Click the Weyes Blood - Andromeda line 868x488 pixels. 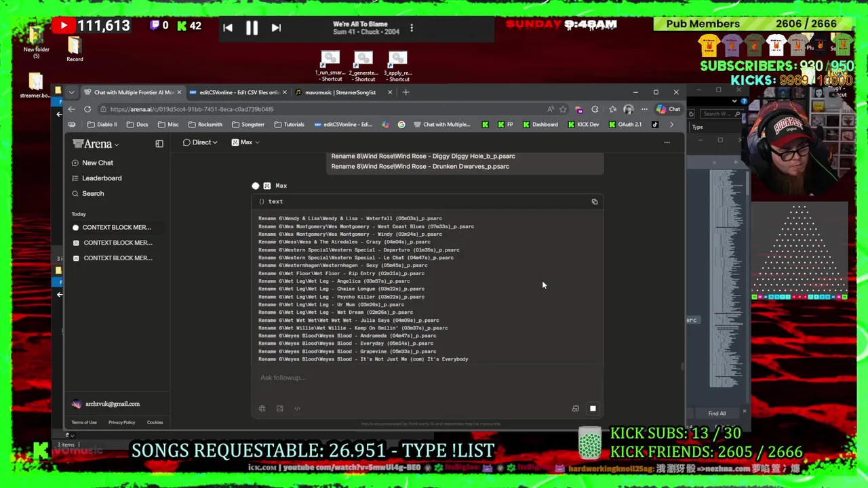pos(347,335)
